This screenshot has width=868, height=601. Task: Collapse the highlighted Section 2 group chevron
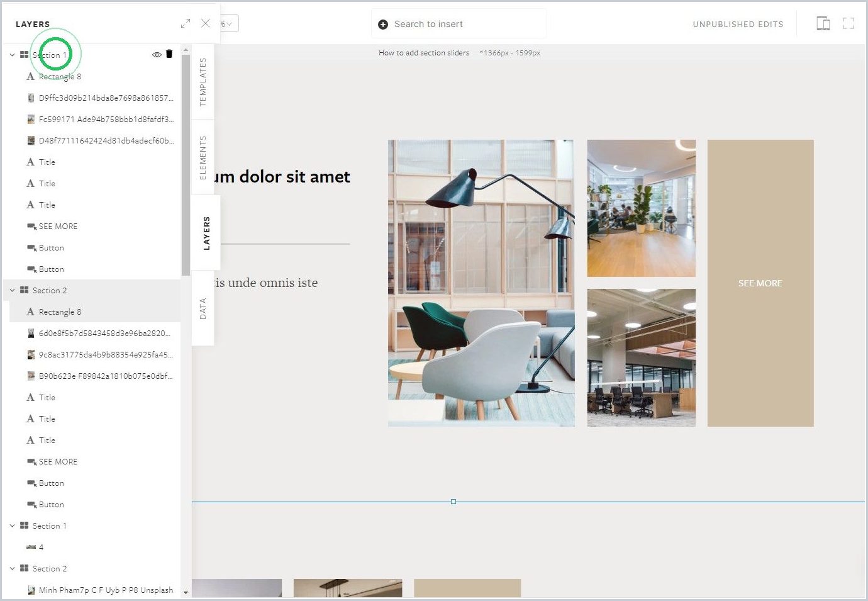[12, 291]
